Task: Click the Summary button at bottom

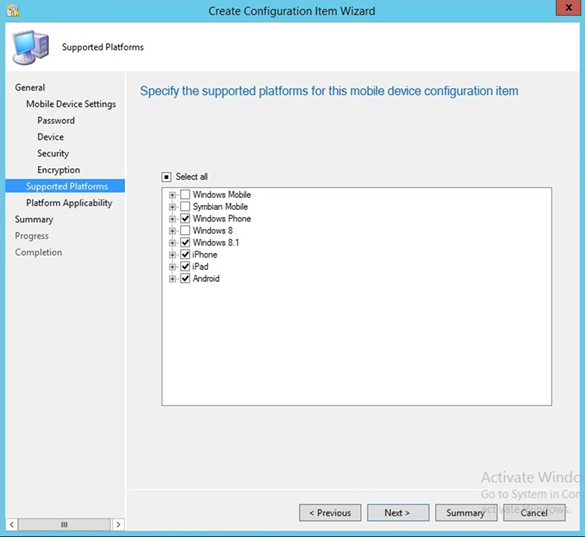Action: point(466,513)
